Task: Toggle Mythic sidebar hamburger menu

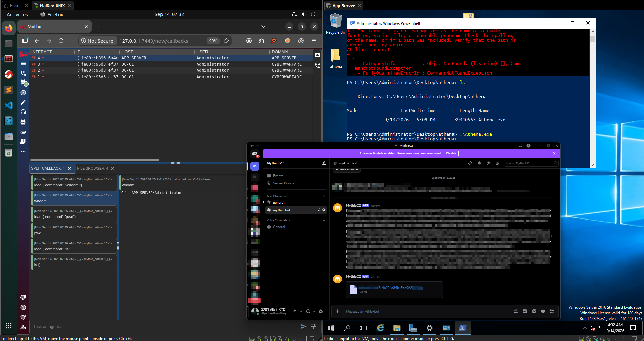Action: click(23, 63)
